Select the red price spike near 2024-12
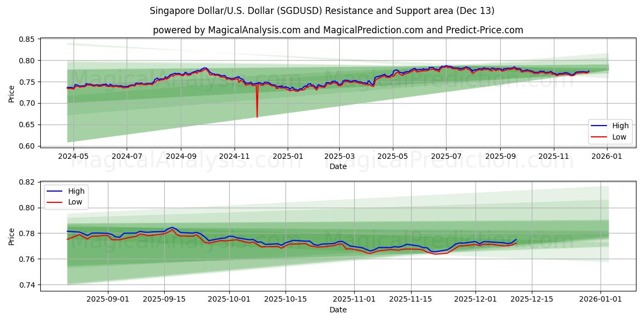This screenshot has height=322, width=644. (x=257, y=102)
